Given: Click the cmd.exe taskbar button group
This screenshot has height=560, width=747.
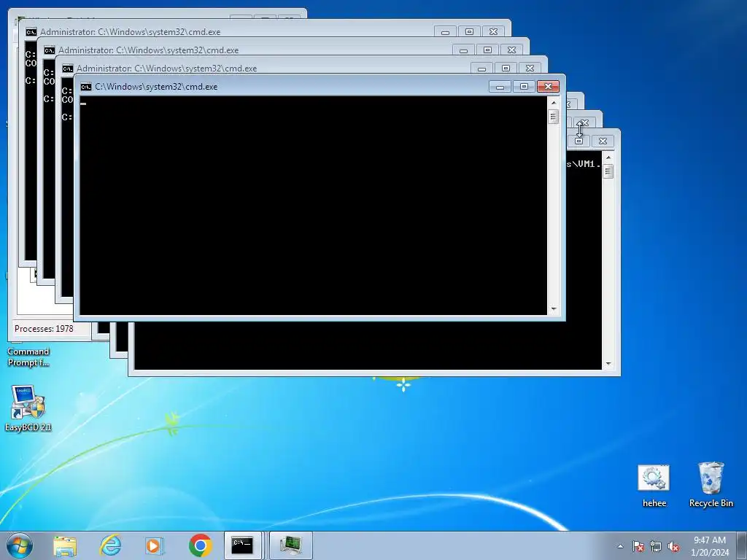Looking at the screenshot, I should point(244,545).
